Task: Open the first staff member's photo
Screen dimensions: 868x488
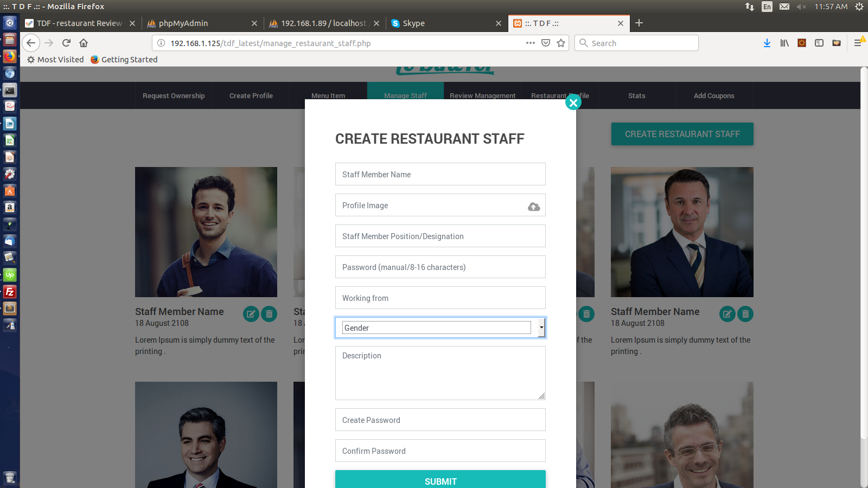Action: pyautogui.click(x=206, y=232)
